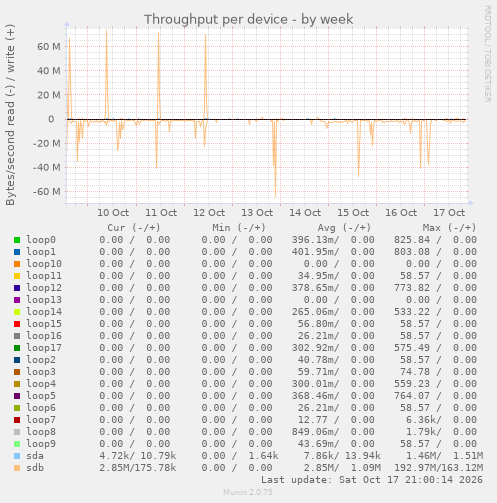497x503 pixels.
Task: Click the '10 Oct' x-axis label
Action: point(113,212)
